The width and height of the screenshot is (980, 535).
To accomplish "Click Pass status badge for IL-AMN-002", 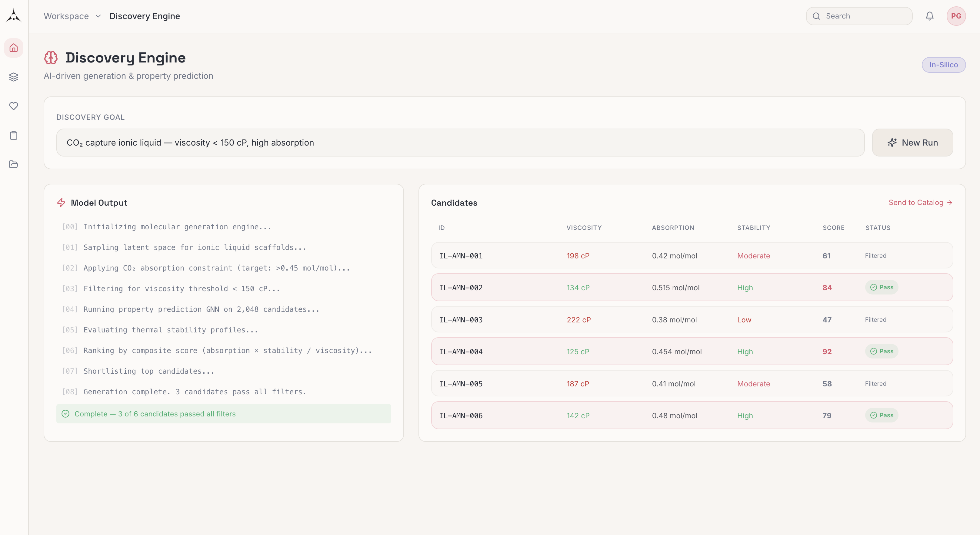I will point(882,288).
